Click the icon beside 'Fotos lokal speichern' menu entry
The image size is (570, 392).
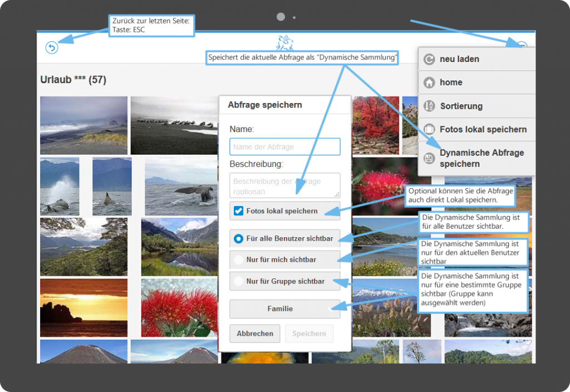pyautogui.click(x=429, y=129)
